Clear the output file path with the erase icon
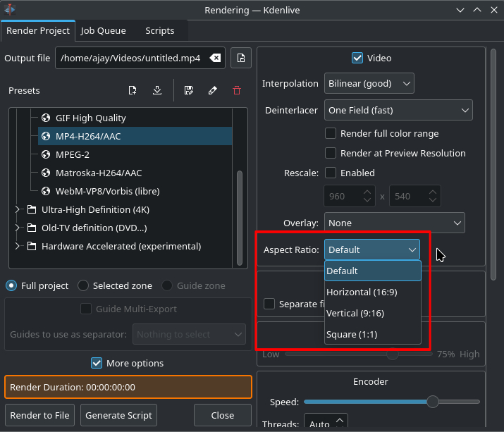 click(x=215, y=58)
